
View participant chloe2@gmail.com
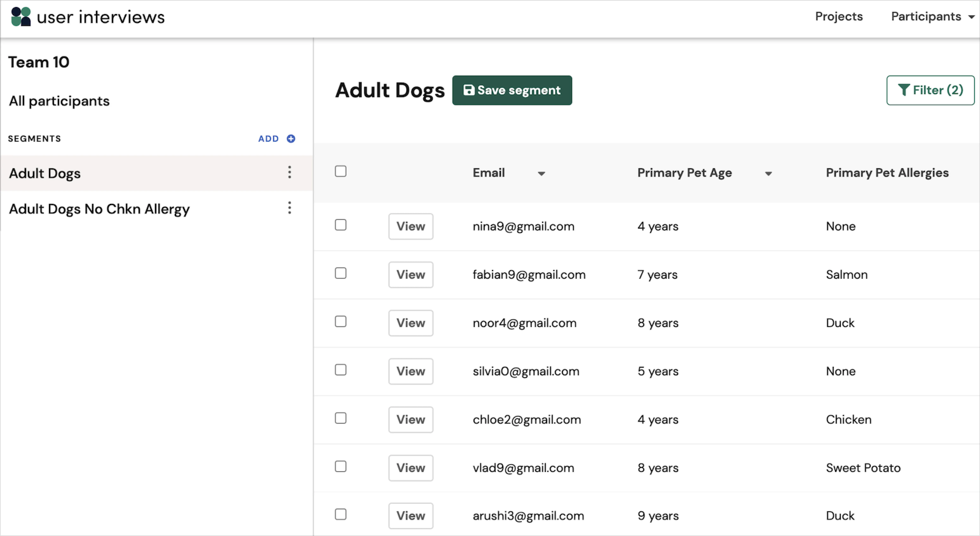(x=411, y=419)
